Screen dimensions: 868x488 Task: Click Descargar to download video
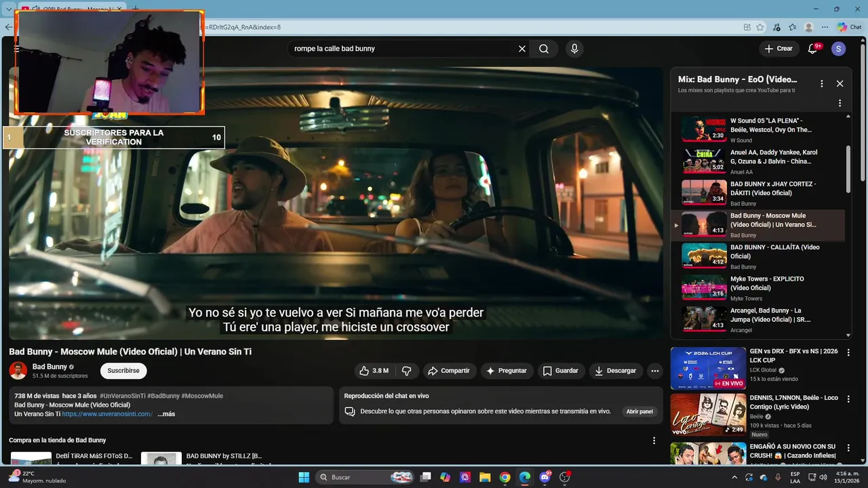tap(615, 371)
